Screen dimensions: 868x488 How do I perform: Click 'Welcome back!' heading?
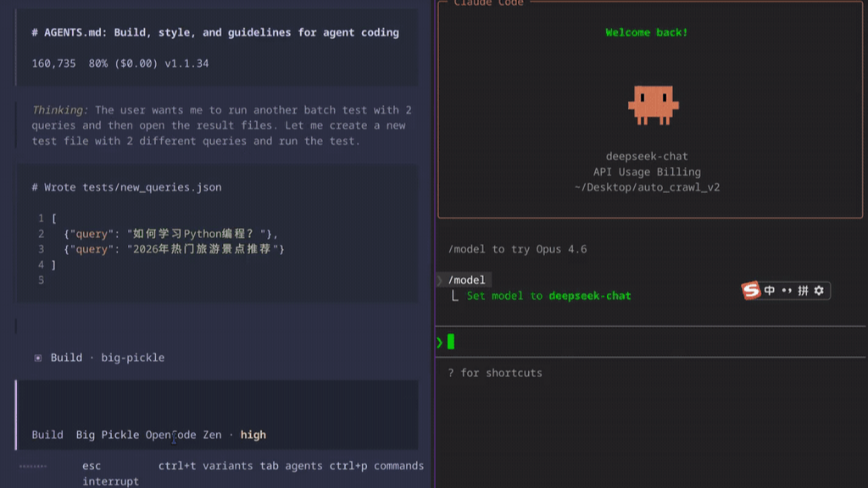pos(647,32)
